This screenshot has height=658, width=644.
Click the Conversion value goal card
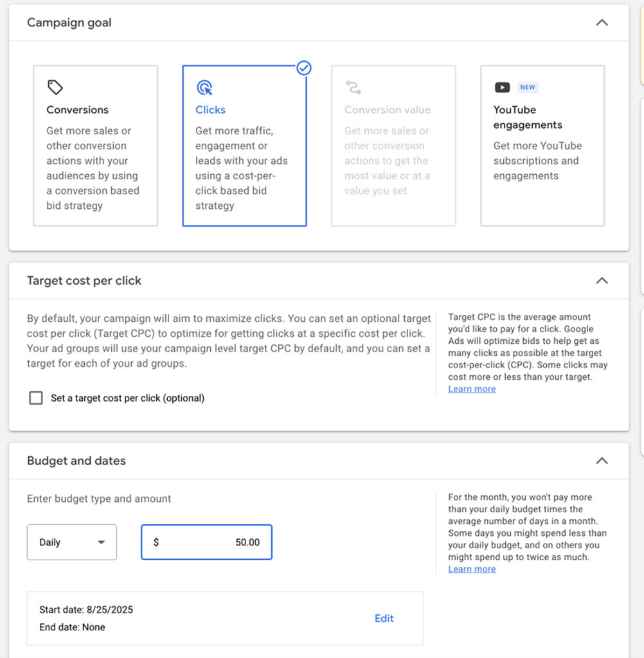pyautogui.click(x=393, y=146)
